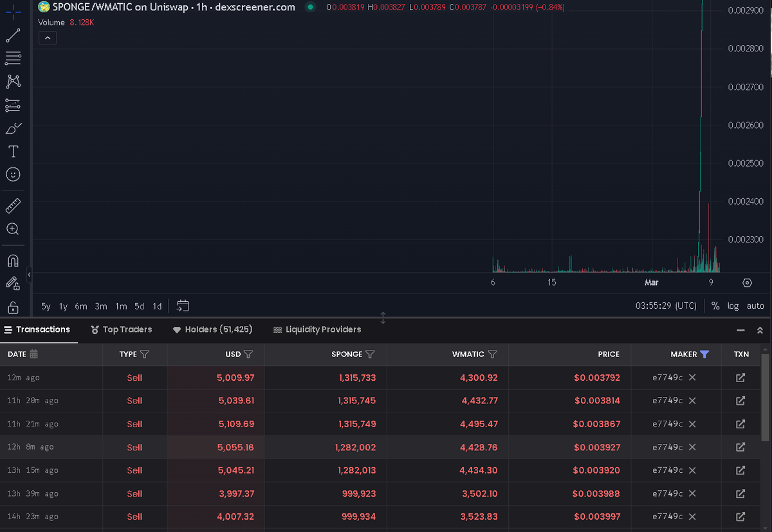This screenshot has width=772, height=532.
Task: Open transaction link for 14h 23m sell
Action: coord(740,517)
